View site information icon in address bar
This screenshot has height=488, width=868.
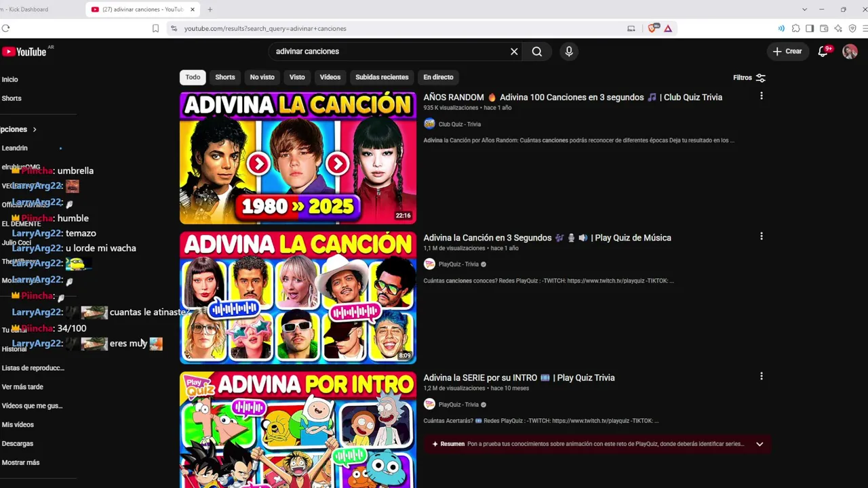point(174,28)
